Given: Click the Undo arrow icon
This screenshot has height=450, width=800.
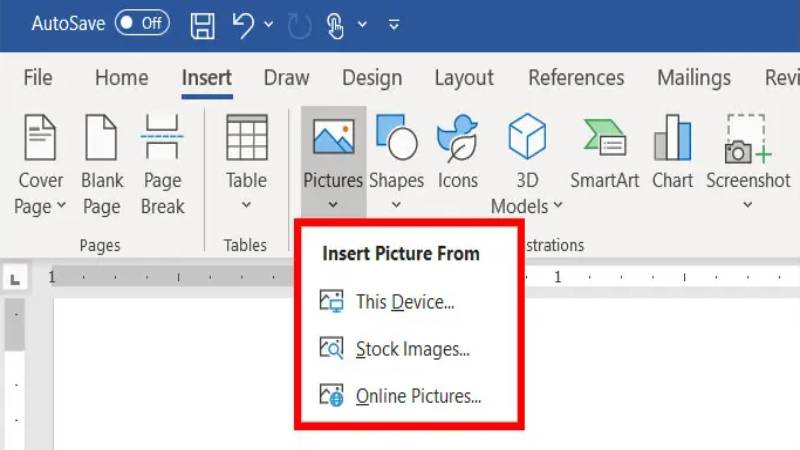Looking at the screenshot, I should (243, 25).
